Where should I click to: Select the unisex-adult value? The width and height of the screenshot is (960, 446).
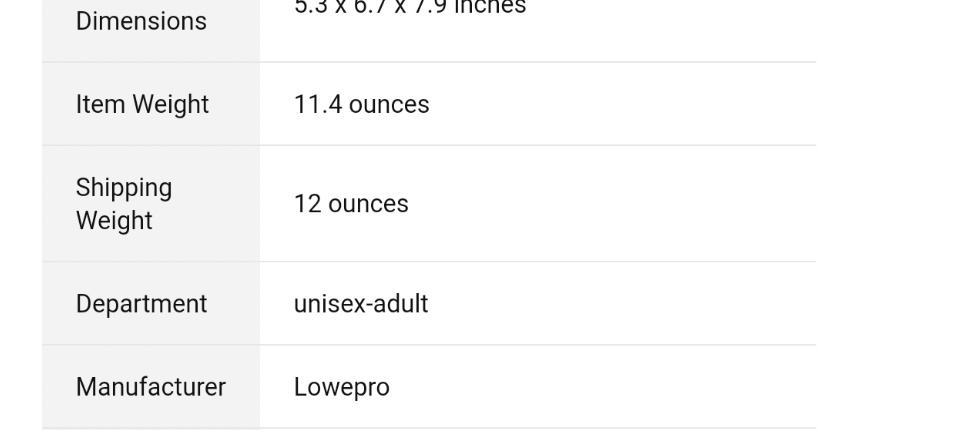tap(361, 304)
